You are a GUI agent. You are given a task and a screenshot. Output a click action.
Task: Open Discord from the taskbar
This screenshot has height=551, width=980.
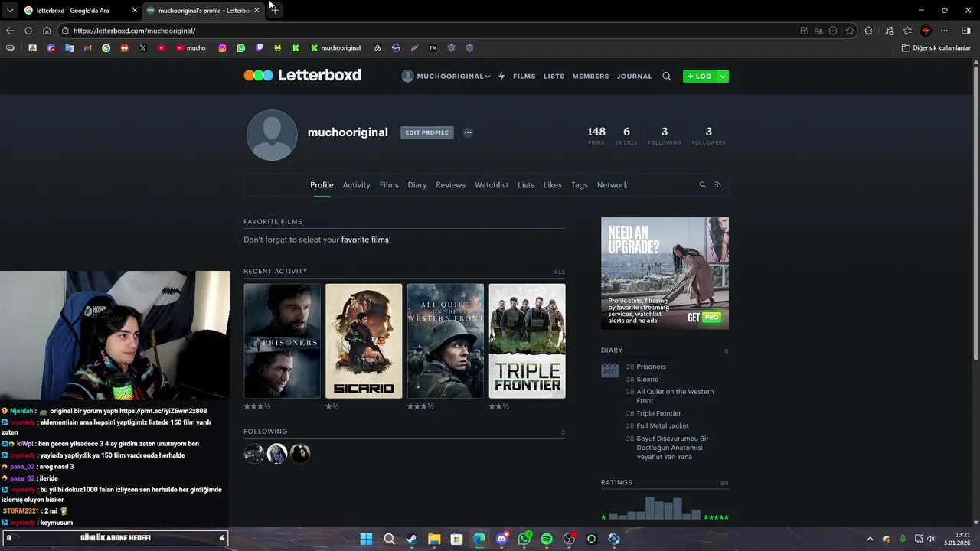(x=501, y=539)
